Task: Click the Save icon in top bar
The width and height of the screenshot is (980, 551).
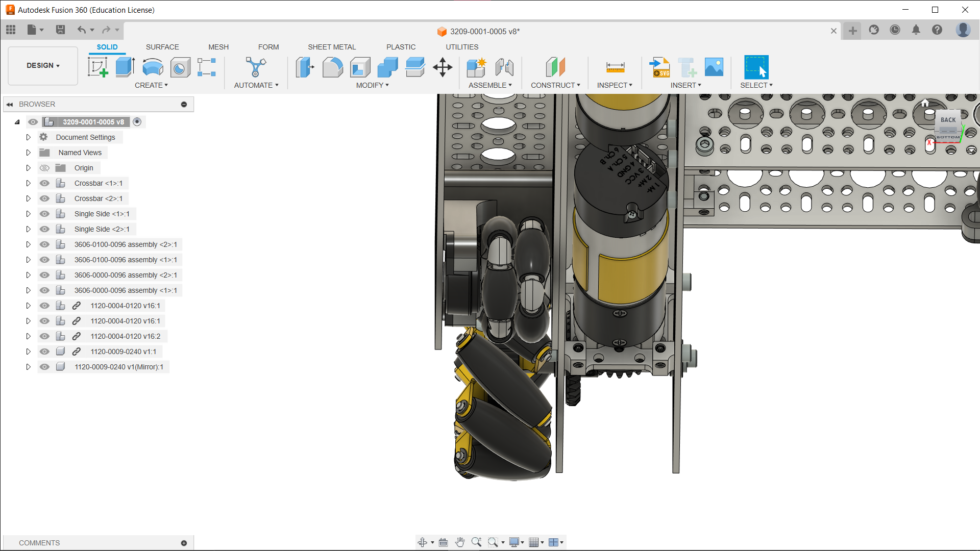Action: 60,30
